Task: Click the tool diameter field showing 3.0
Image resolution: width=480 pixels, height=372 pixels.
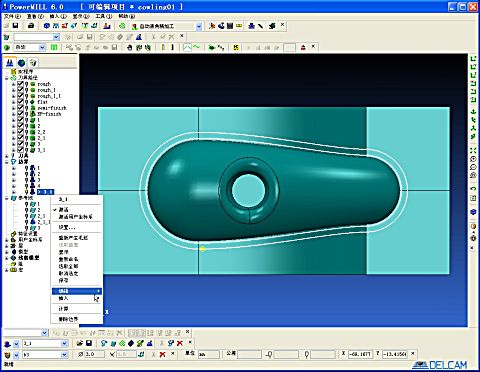Action: (94, 354)
